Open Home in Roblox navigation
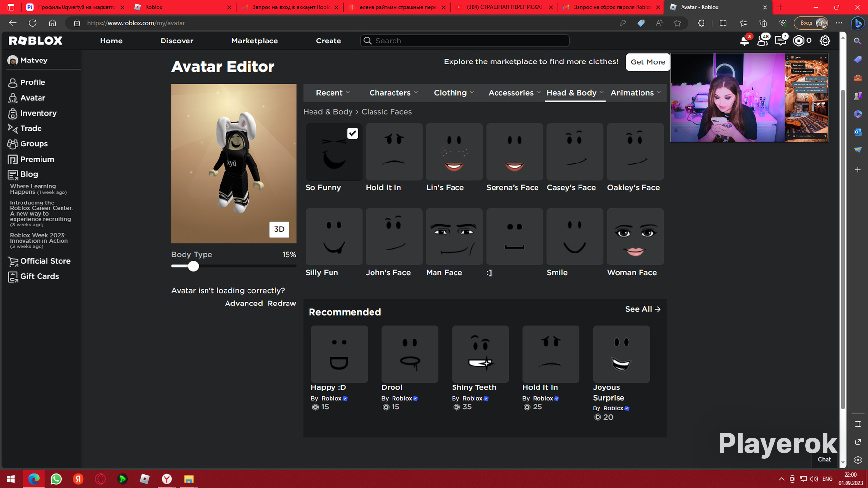Viewport: 868px width, 488px height. pyautogui.click(x=111, y=41)
